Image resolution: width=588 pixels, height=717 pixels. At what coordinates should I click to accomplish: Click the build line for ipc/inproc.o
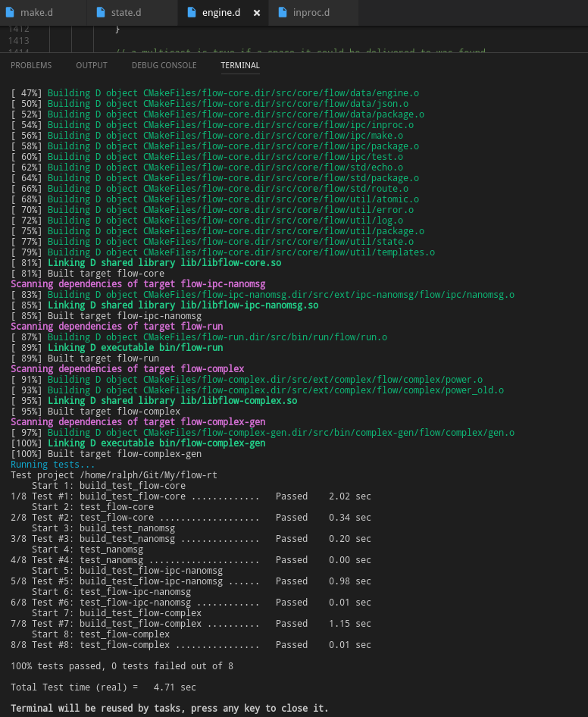click(212, 125)
